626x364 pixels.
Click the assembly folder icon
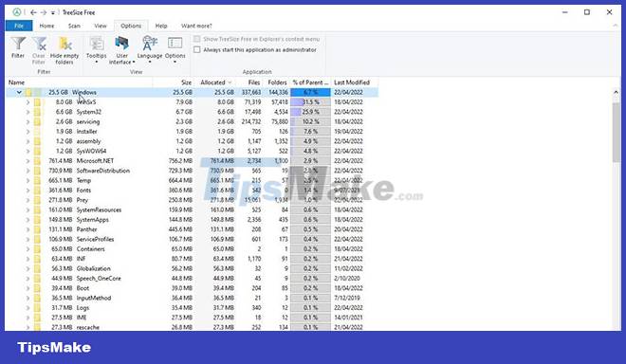(37, 141)
